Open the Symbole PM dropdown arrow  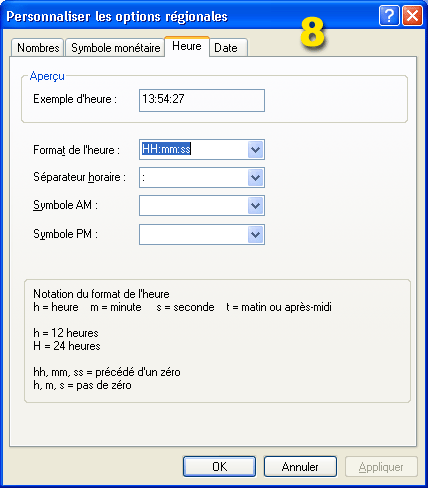point(256,234)
